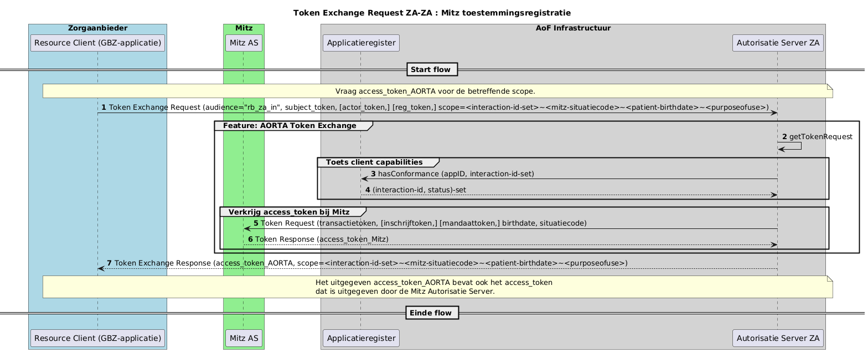Select the top Autorisatie Server ZA participant

pyautogui.click(x=778, y=43)
